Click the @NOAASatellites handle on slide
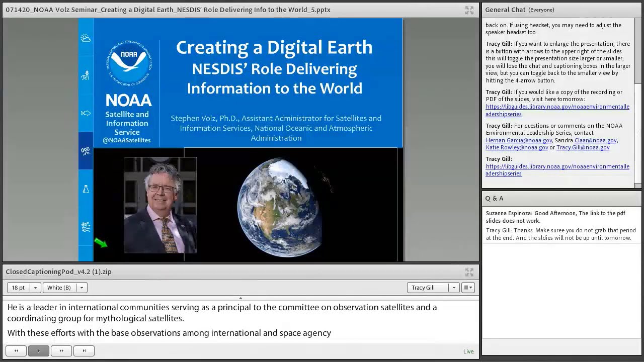Viewport: 644px width, 362px height. 127,140
